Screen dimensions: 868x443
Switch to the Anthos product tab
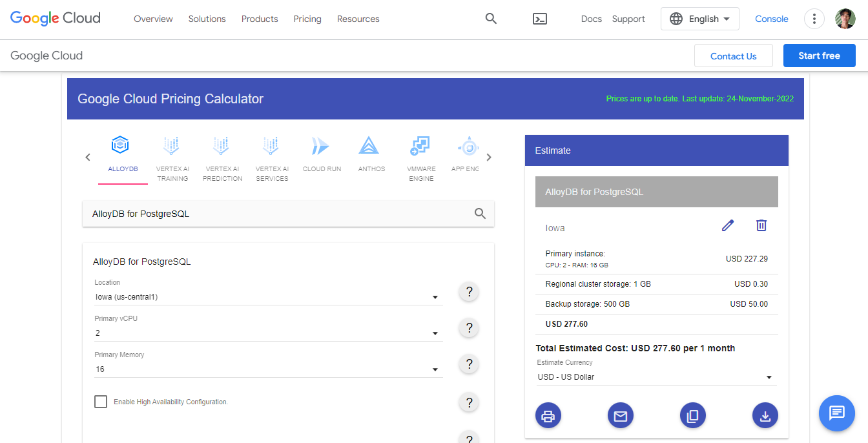[x=371, y=154]
